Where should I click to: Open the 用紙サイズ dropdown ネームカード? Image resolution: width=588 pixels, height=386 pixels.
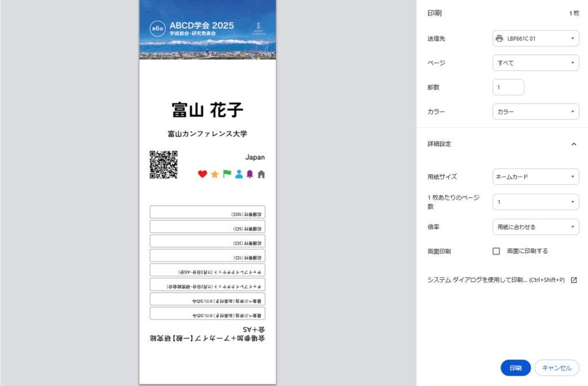pos(536,176)
